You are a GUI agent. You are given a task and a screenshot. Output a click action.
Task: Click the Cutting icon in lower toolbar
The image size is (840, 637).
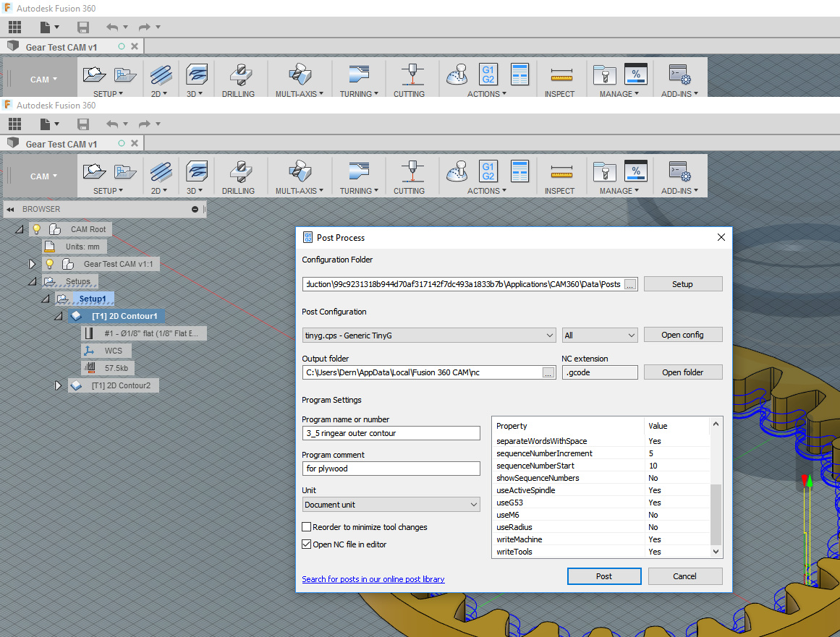tap(412, 171)
